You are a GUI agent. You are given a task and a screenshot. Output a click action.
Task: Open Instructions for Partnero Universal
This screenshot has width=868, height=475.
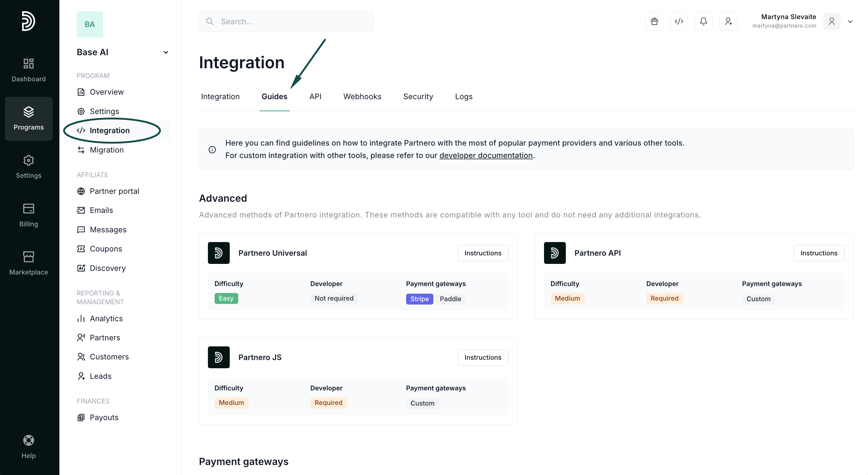482,253
